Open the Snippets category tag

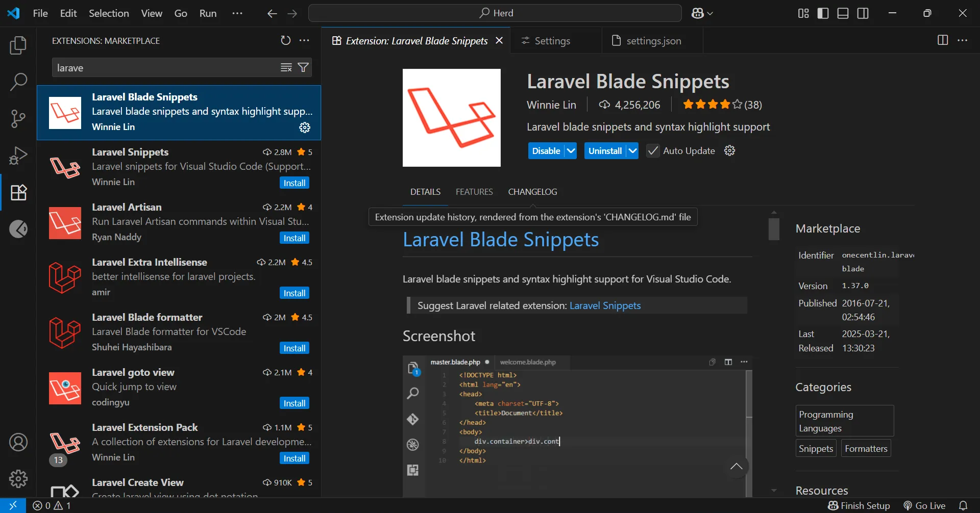click(x=816, y=448)
